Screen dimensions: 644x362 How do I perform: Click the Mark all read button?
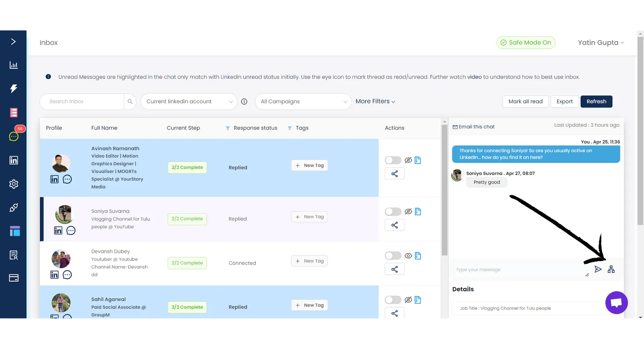click(525, 101)
